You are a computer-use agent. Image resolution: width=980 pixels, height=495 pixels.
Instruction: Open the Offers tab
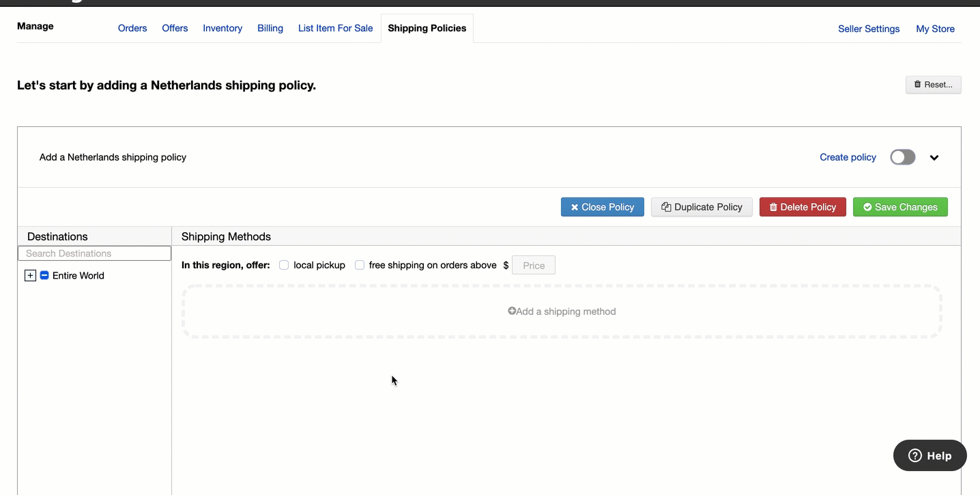(x=175, y=28)
